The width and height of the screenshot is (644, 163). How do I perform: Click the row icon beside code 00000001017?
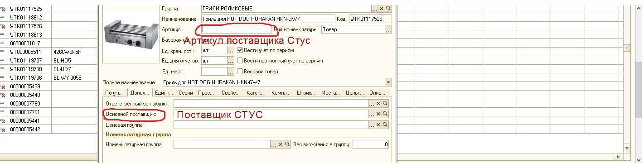pyautogui.click(x=2, y=43)
